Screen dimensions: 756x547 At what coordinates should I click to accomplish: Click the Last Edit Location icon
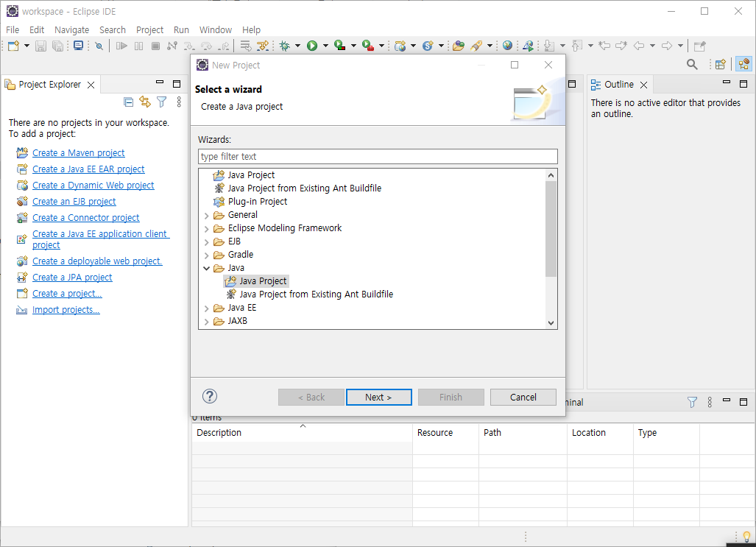604,46
